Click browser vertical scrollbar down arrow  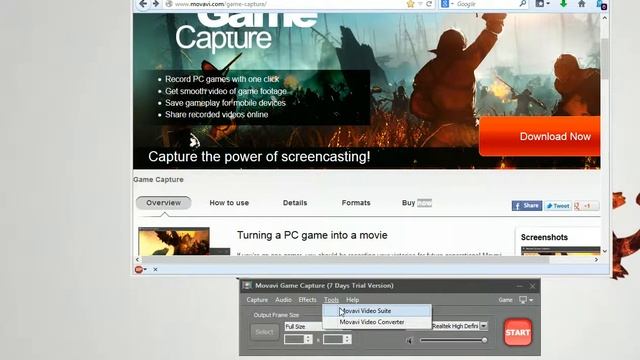point(604,251)
